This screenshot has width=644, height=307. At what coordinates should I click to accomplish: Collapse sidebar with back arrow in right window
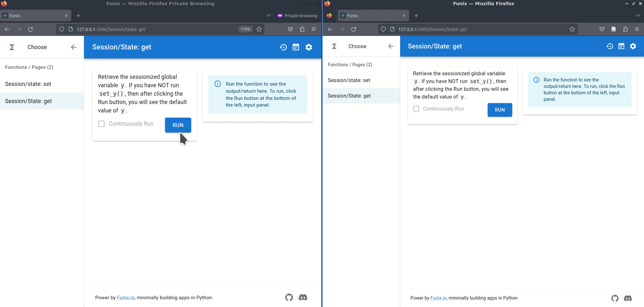click(391, 46)
